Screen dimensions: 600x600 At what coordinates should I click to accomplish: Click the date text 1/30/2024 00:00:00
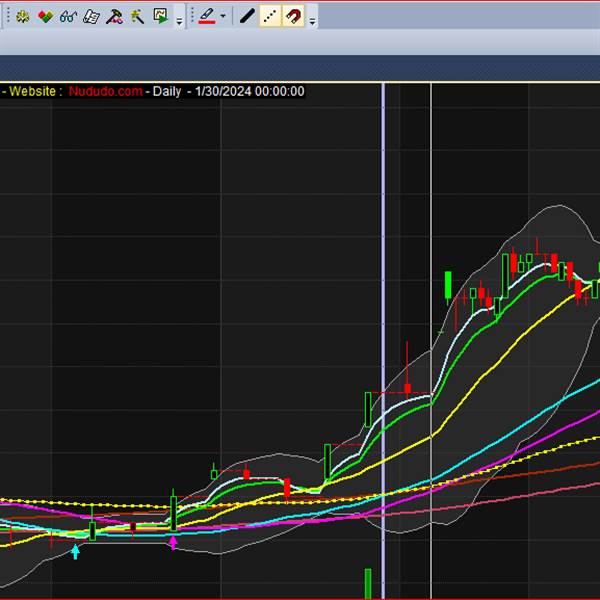click(250, 91)
